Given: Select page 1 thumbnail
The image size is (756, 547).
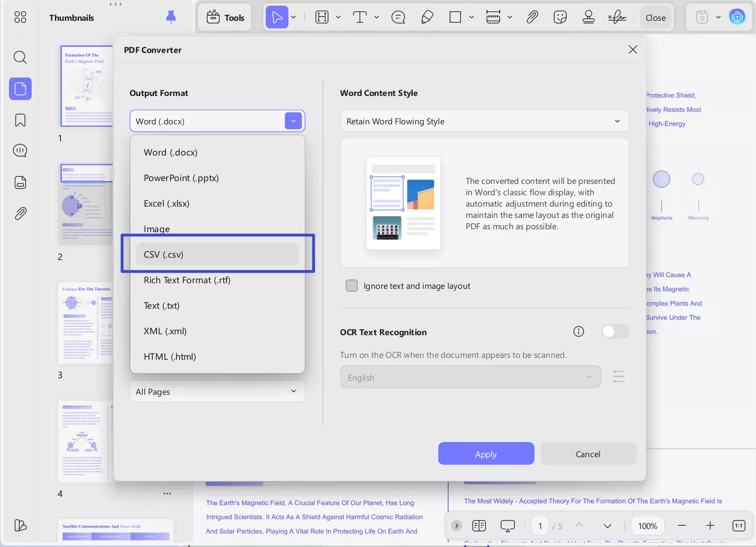Looking at the screenshot, I should (x=87, y=86).
